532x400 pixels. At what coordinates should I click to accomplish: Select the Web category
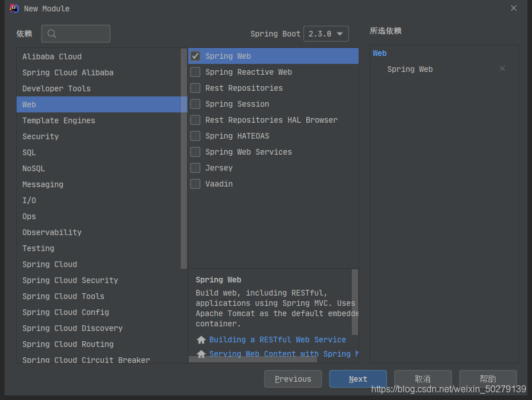click(99, 104)
